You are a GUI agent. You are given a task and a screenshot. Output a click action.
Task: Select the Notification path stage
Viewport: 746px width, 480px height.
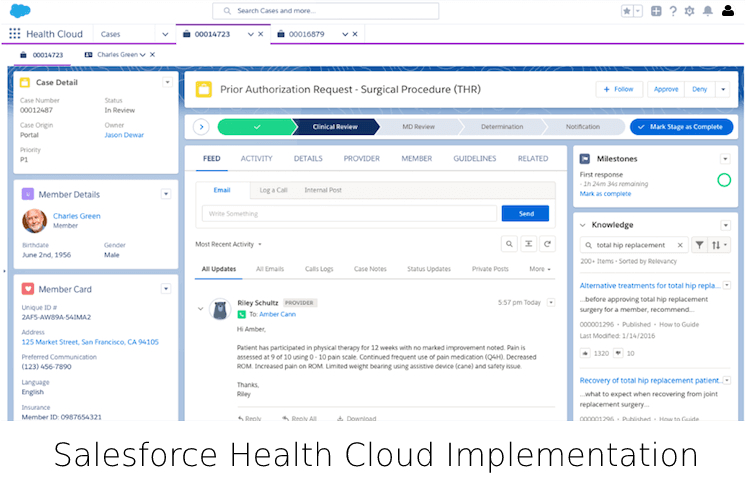(583, 127)
